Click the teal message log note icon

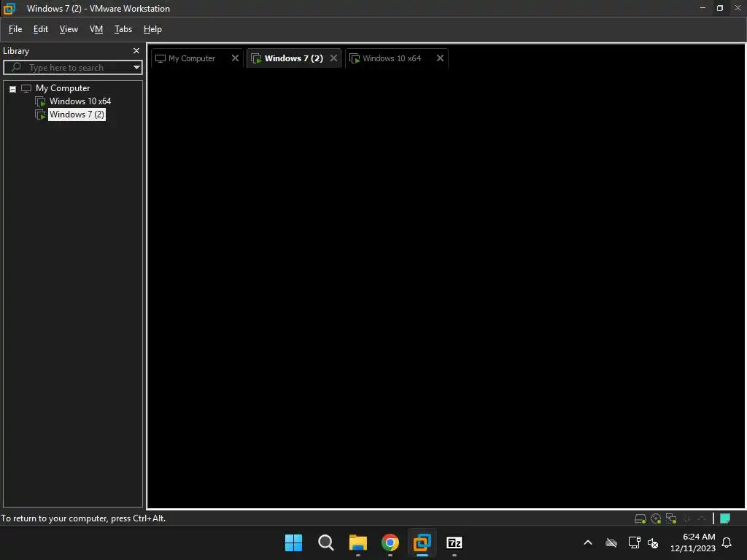[725, 518]
